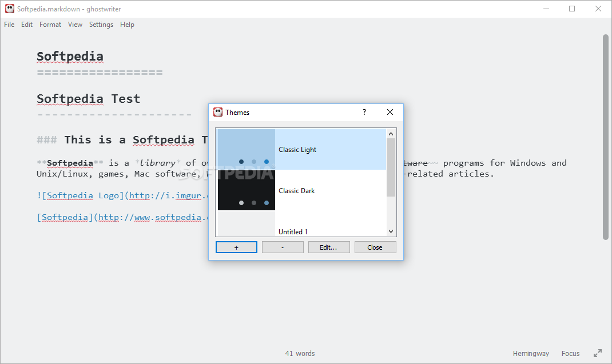Choose the Classic Light list entry label

297,150
